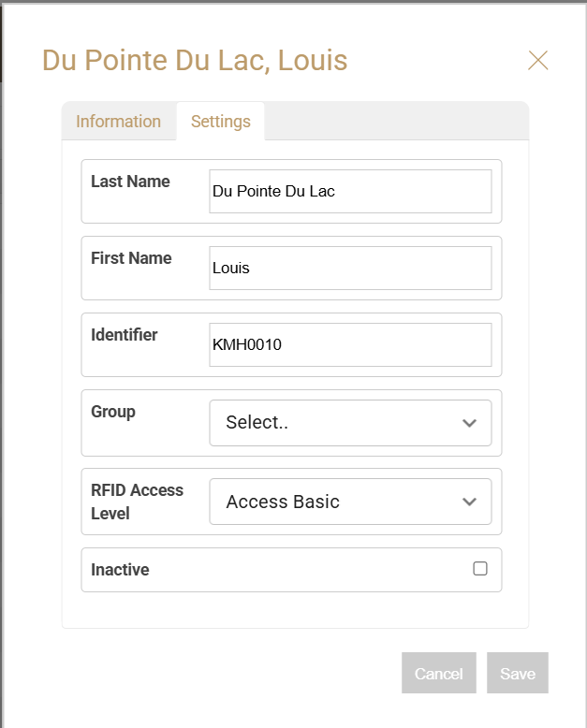587x728 pixels.
Task: Click the Last Name input field
Action: (350, 191)
